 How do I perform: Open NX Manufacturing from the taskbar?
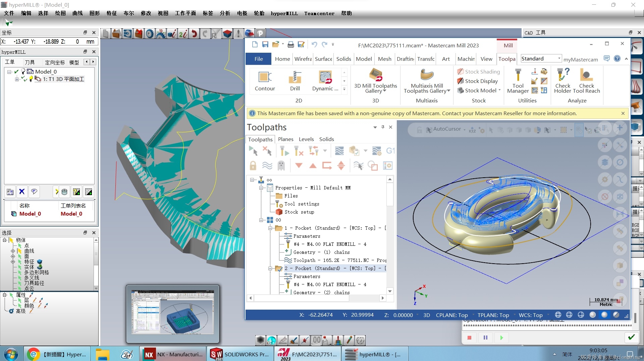coord(173,354)
